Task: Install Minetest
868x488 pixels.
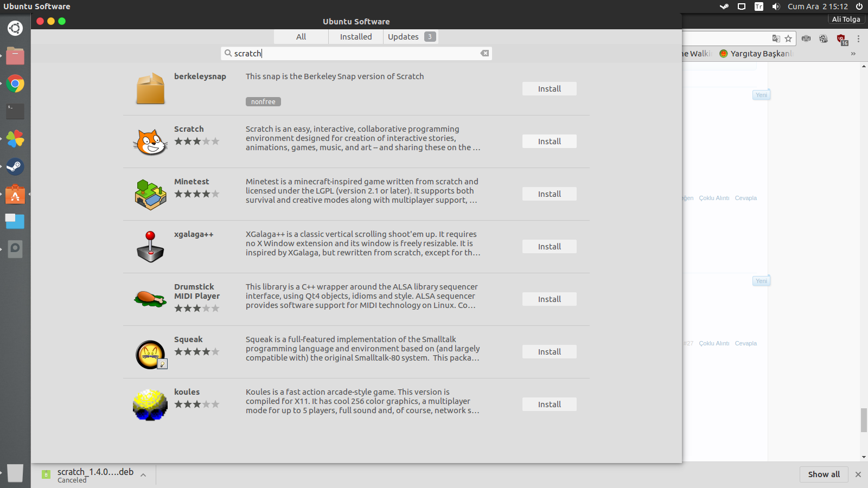Action: (550, 194)
